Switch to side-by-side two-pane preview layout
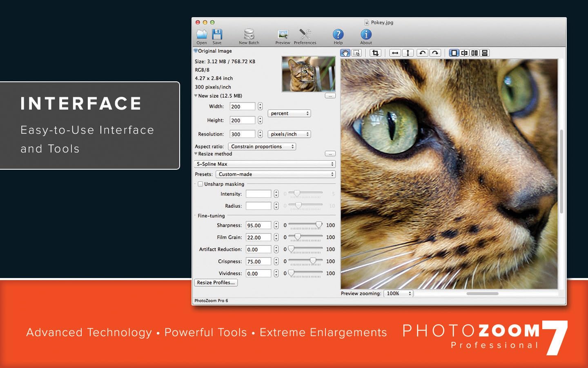This screenshot has height=368, width=588. [x=474, y=53]
